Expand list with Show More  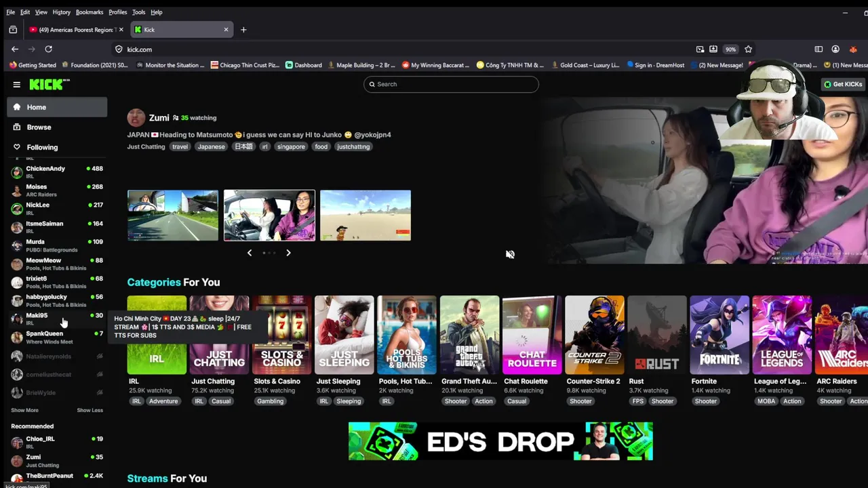pos(24,410)
